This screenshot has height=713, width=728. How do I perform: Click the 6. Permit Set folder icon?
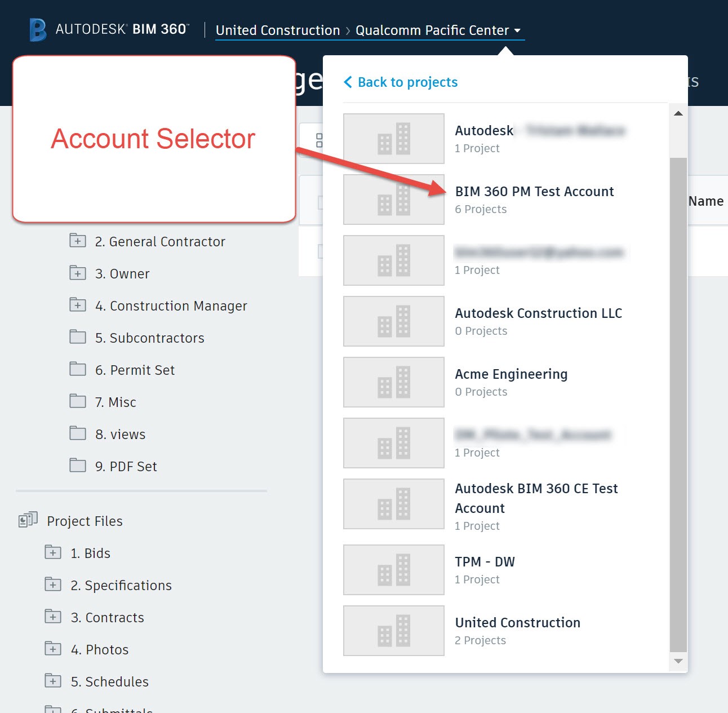(x=78, y=369)
